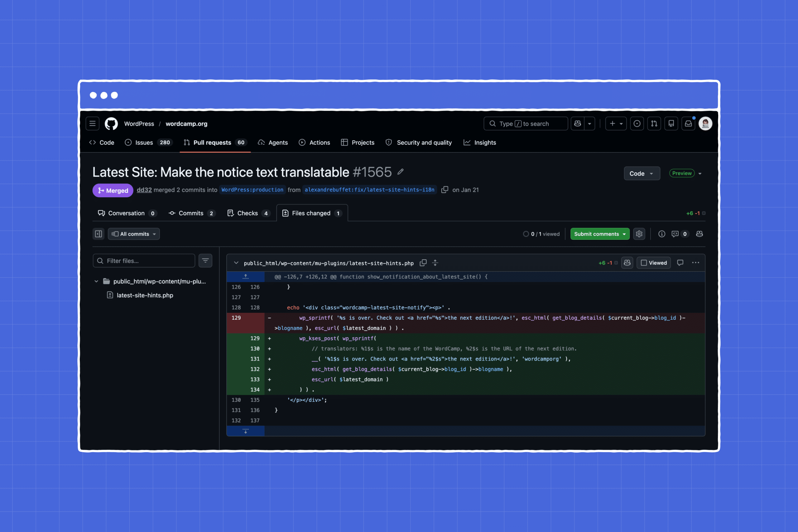Open the Preview feature dropdown arrow
This screenshot has height=532, width=798.
tap(700, 174)
